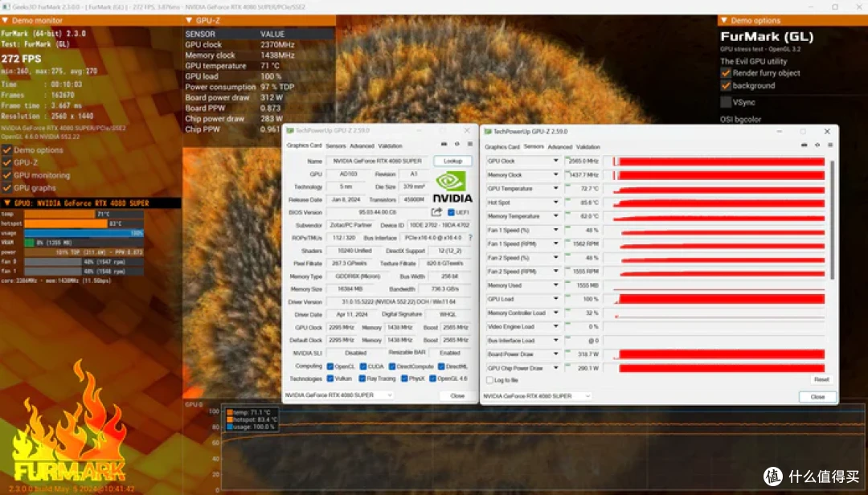Toggle the CUDA computing checkbox

pos(363,366)
